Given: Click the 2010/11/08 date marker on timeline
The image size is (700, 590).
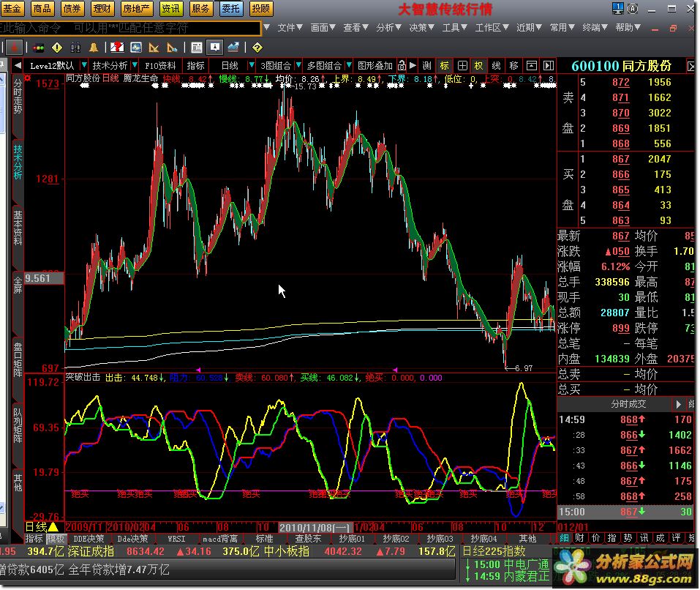Looking at the screenshot, I should tap(315, 528).
